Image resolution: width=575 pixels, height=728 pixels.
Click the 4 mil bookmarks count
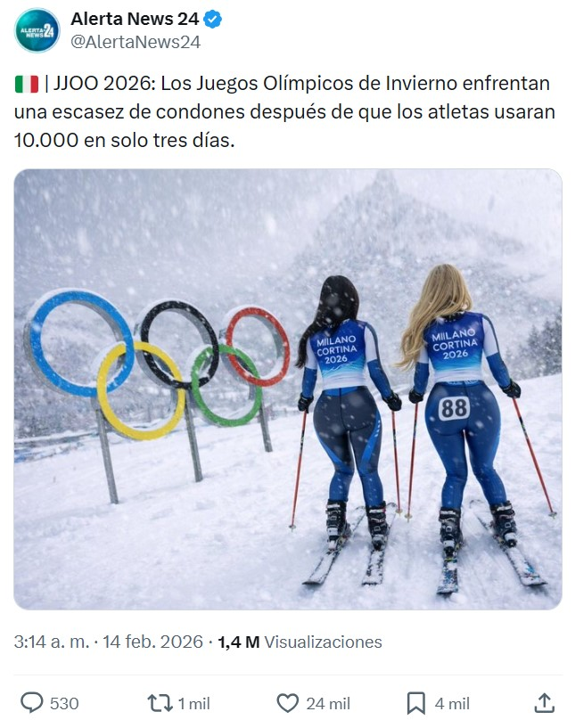click(452, 703)
